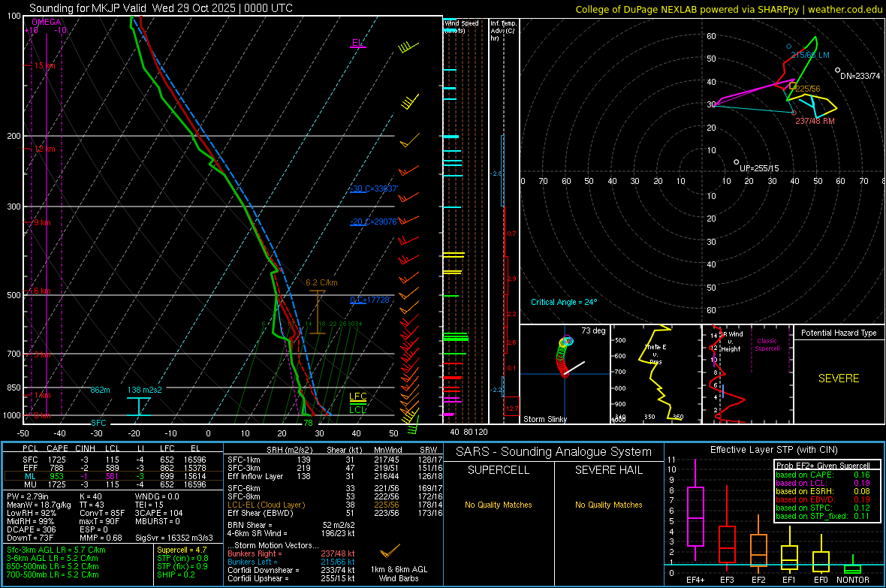Click the Supercell = 4.7 composite value

pyautogui.click(x=182, y=550)
